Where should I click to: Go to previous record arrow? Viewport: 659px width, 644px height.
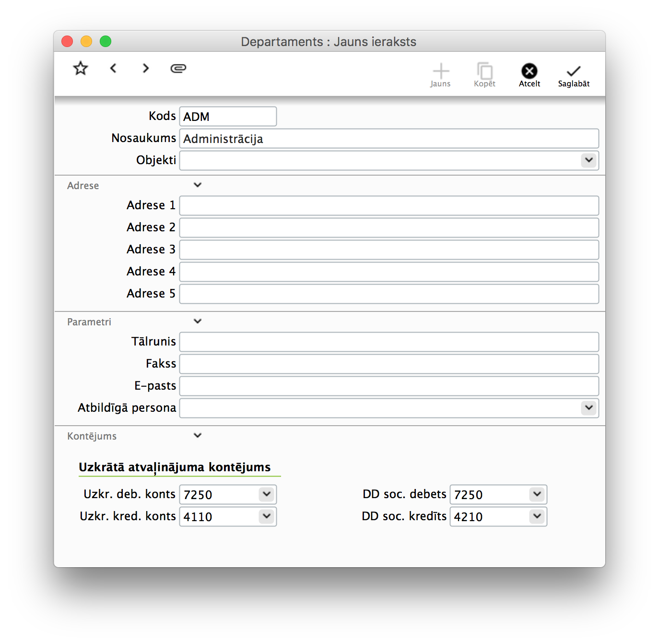113,68
